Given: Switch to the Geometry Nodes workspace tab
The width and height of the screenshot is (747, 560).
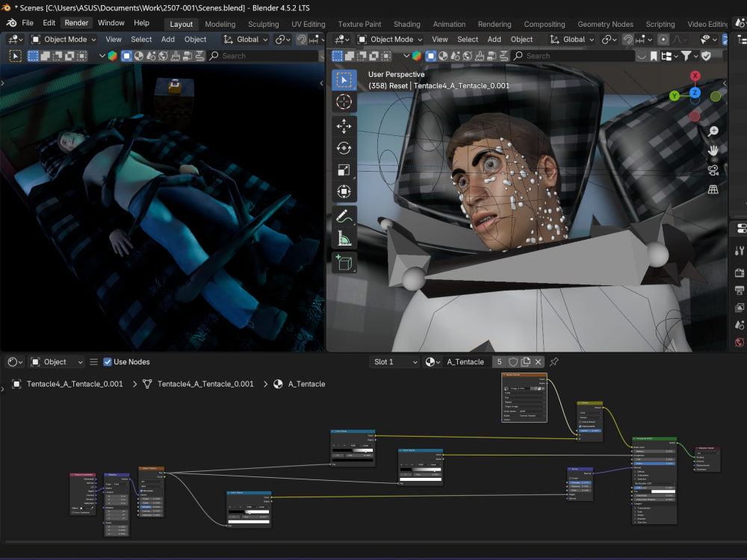Looking at the screenshot, I should [606, 25].
